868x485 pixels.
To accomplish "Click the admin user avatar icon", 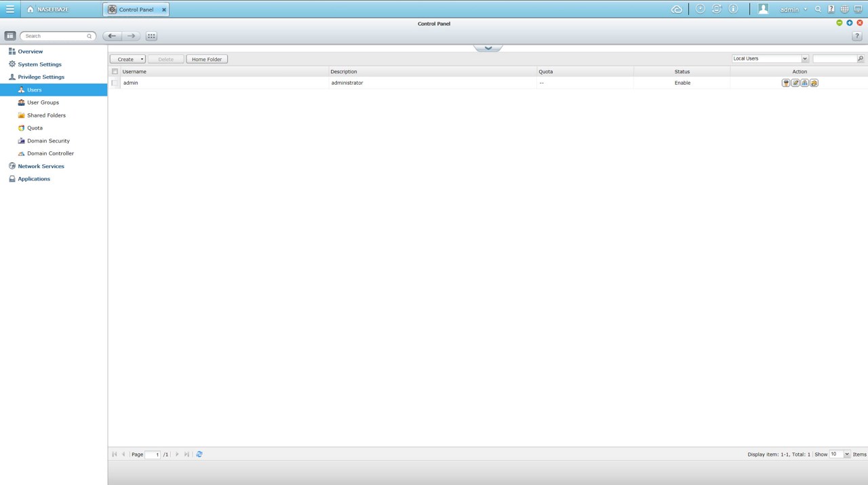I will (x=764, y=9).
